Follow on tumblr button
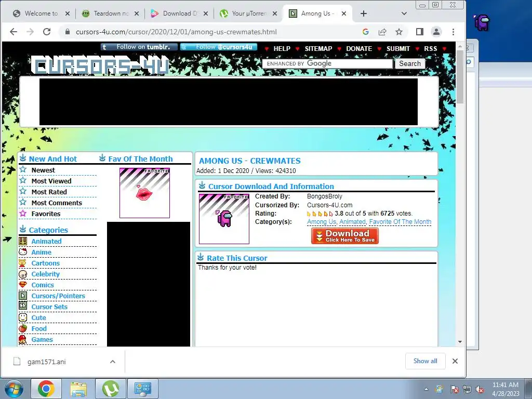The image size is (532, 399). 139,47
